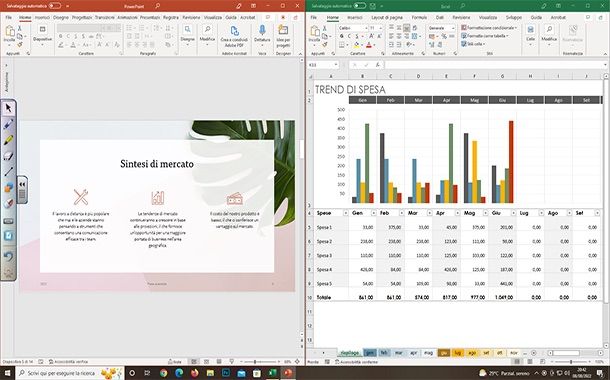The height and width of the screenshot is (380, 610).
Task: Click Idee per progetti Designer icon
Action: (283, 35)
